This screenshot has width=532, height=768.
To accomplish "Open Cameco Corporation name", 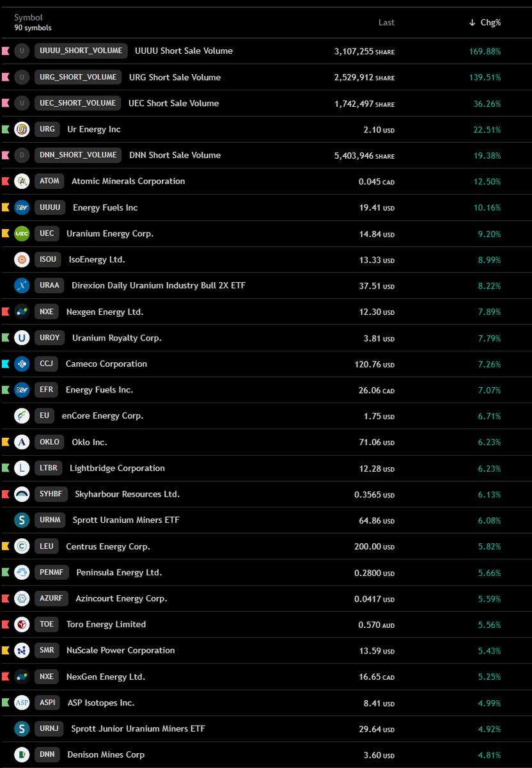I will click(x=106, y=364).
